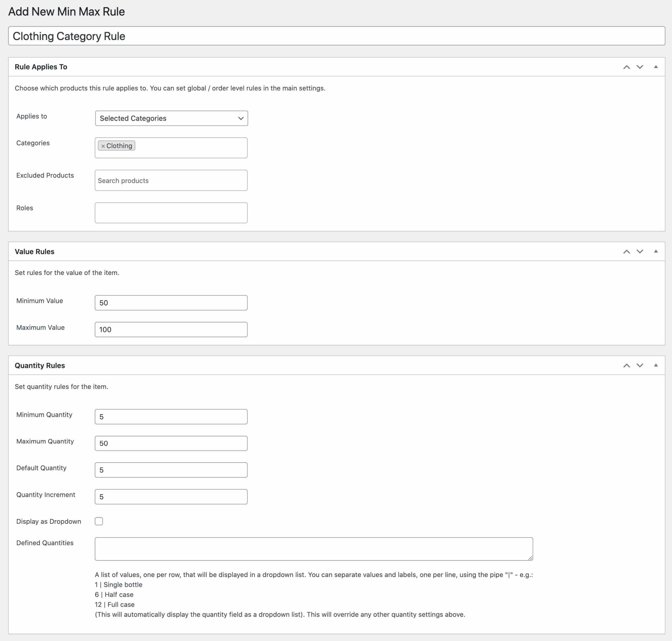Screen dimensions: 672x641
Task: Click the Roles input field
Action: 171,212
